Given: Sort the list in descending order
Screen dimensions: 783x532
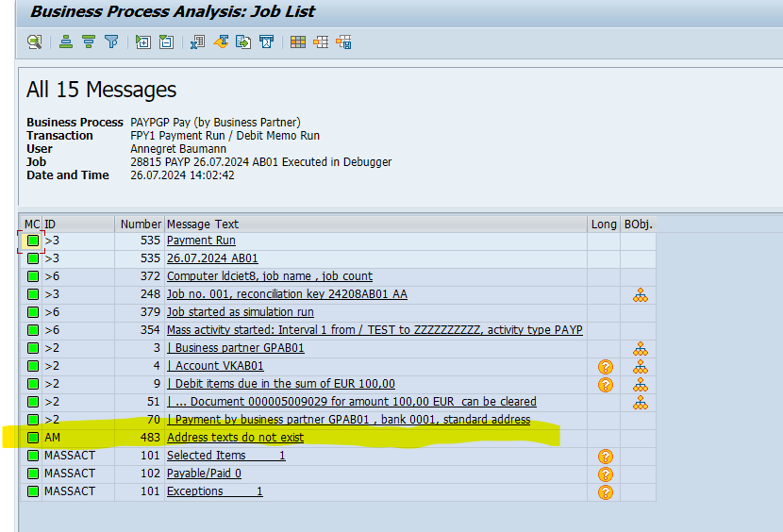Looking at the screenshot, I should point(89,42).
